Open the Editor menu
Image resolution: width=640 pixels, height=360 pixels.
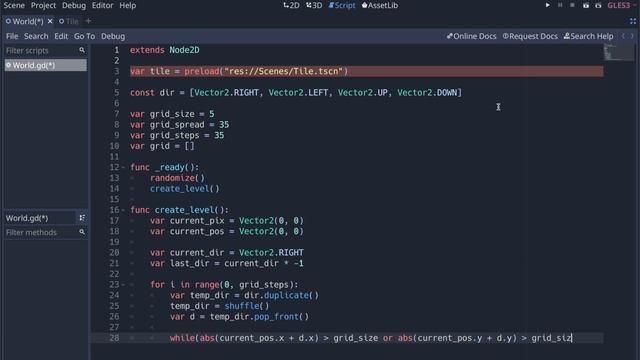tap(102, 5)
